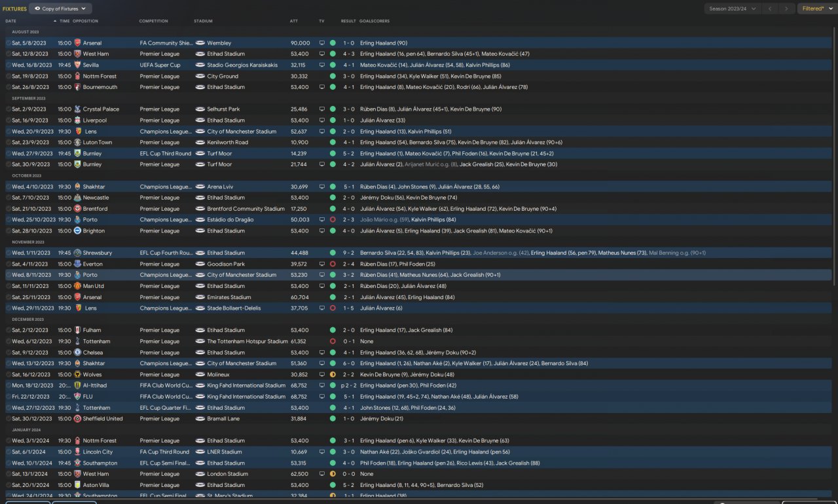
Task: Click the green win indicator for Bournemouth match
Action: click(333, 87)
